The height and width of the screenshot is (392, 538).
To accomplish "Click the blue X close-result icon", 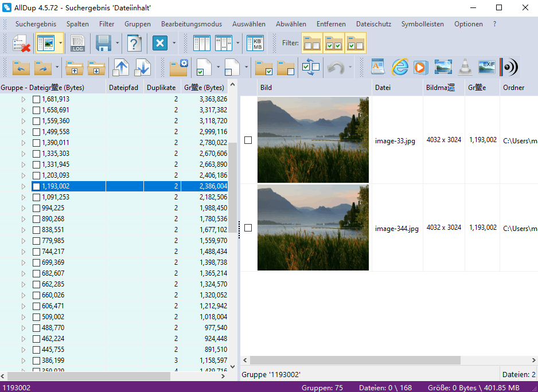I will (x=160, y=43).
